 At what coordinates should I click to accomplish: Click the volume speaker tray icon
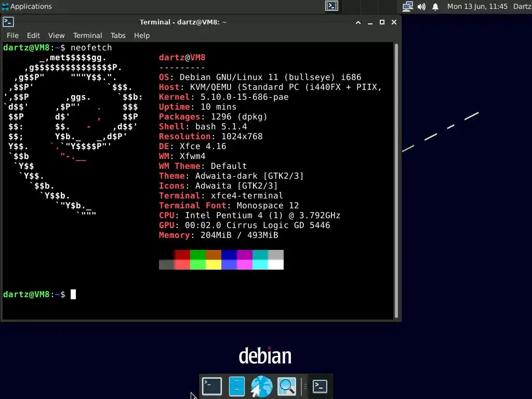[421, 6]
